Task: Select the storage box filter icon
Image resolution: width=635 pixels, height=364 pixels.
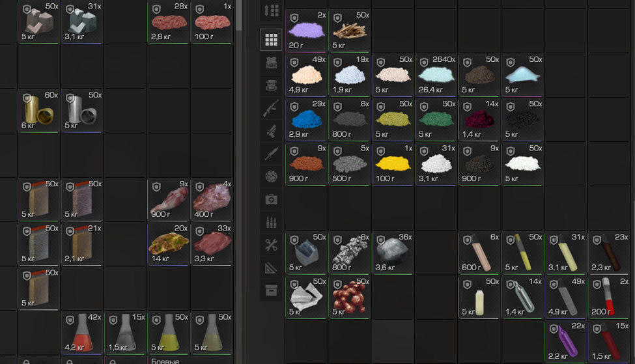Action: tap(271, 290)
